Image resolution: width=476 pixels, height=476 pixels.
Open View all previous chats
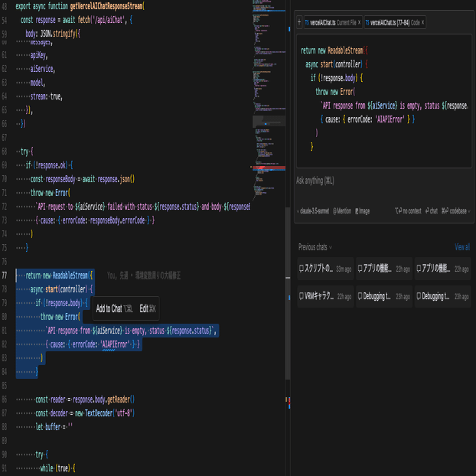point(462,247)
